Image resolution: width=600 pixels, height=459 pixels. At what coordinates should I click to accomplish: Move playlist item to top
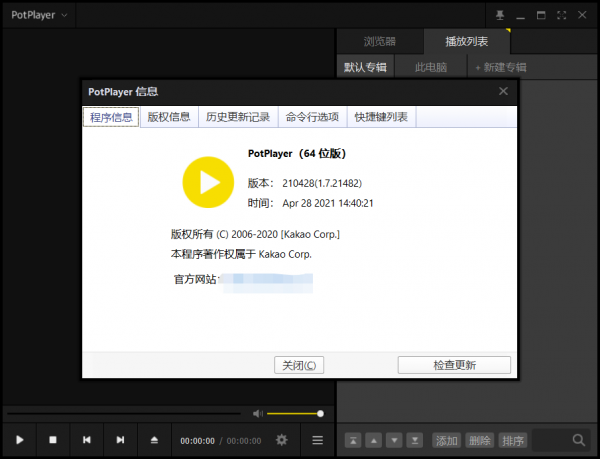click(353, 441)
